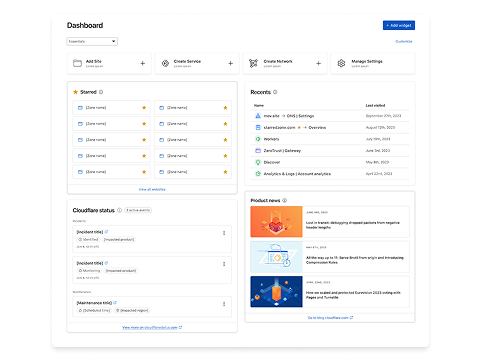Click the info icon beside Recents heading
Image resolution: width=480 pixels, height=360 pixels.
pyautogui.click(x=275, y=92)
